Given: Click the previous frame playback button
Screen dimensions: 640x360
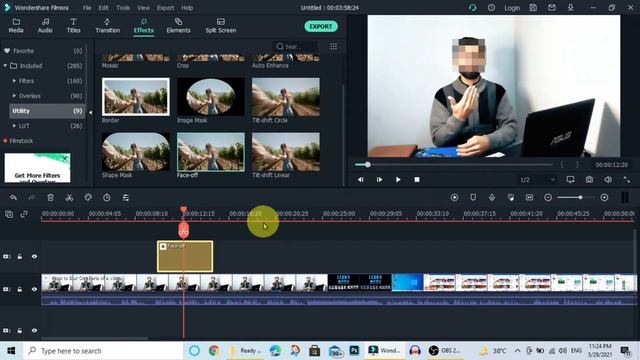Looking at the screenshot, I should tap(360, 180).
